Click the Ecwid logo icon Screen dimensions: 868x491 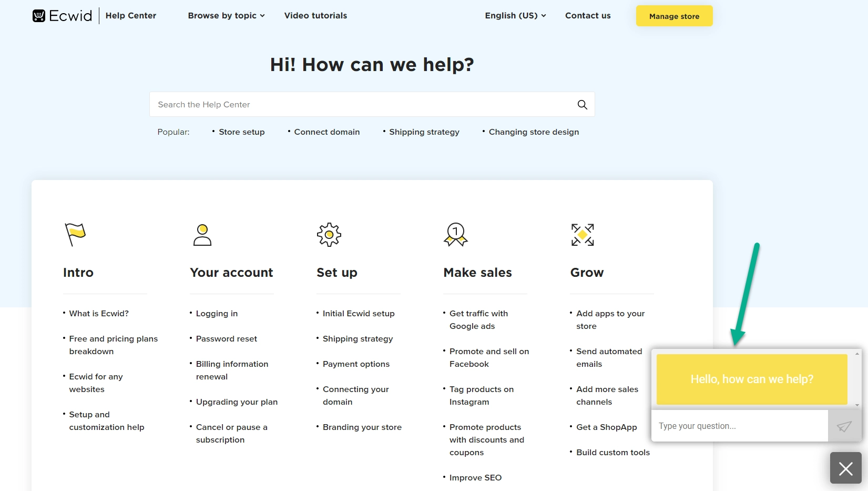pyautogui.click(x=39, y=16)
